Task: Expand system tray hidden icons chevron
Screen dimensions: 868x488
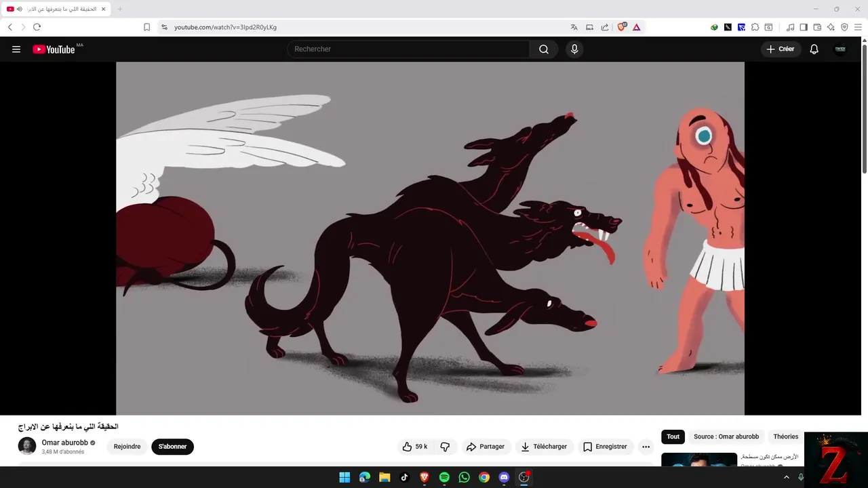Action: (787, 477)
